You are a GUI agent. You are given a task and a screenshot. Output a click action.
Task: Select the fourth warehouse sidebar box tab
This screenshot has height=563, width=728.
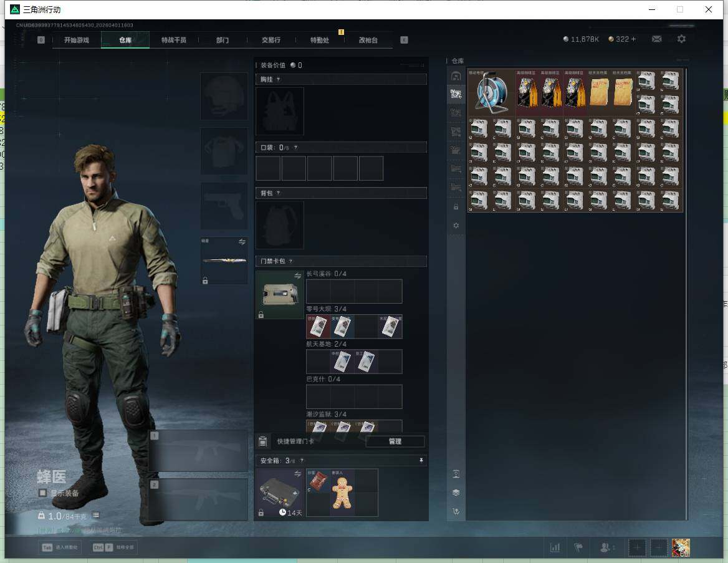click(x=456, y=132)
